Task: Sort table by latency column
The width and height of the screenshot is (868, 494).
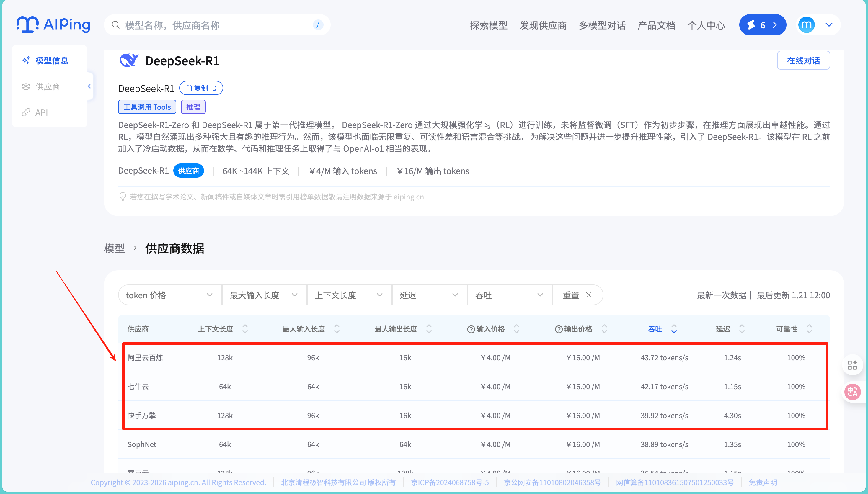Action: point(742,329)
